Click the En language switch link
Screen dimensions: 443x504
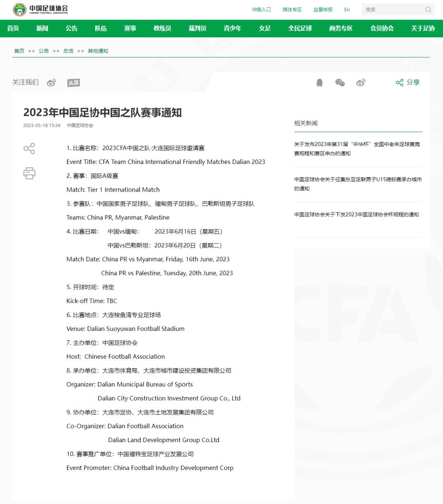[347, 9]
